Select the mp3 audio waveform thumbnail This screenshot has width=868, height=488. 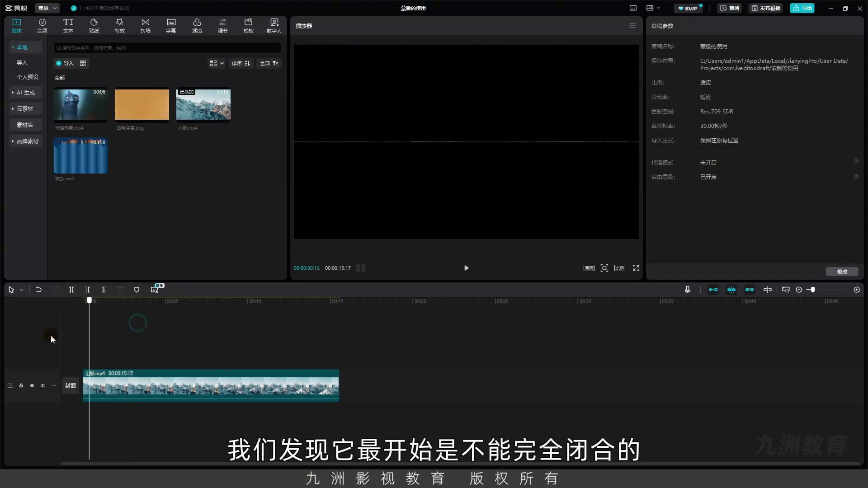[x=80, y=156]
